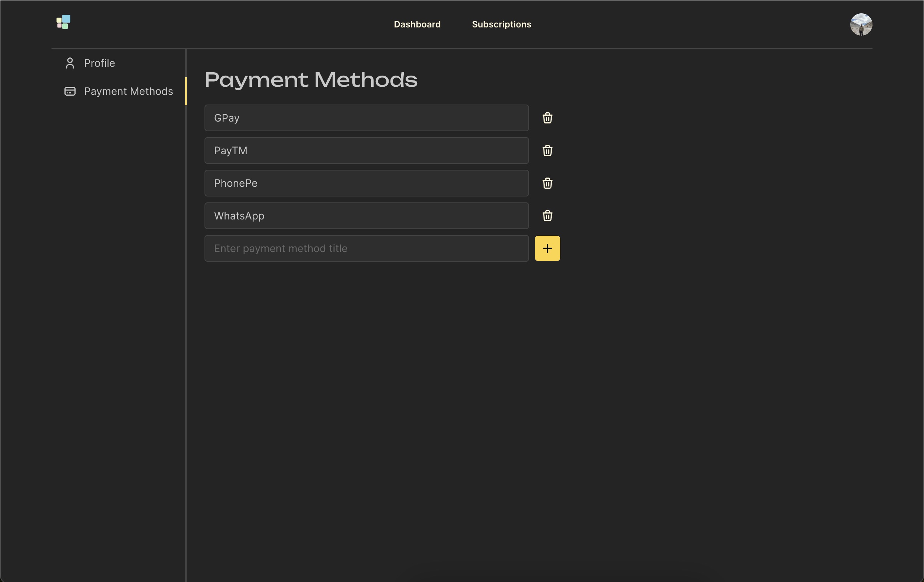The height and width of the screenshot is (582, 924).
Task: Focus the Enter payment method title field
Action: coord(366,248)
